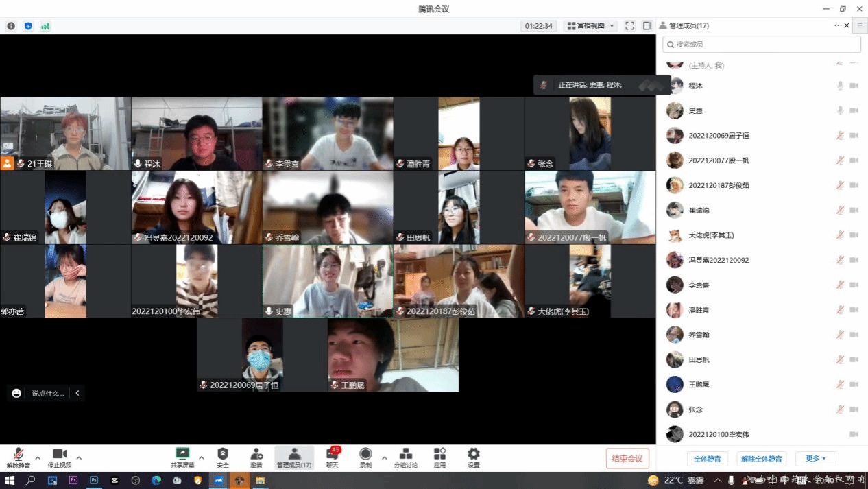Viewport: 868px width, 489px height.
Task: Click the search members (搜索成员) field
Action: coord(761,45)
